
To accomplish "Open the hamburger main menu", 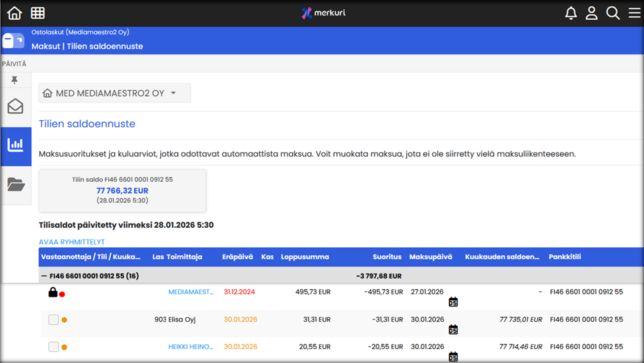I will coord(634,13).
